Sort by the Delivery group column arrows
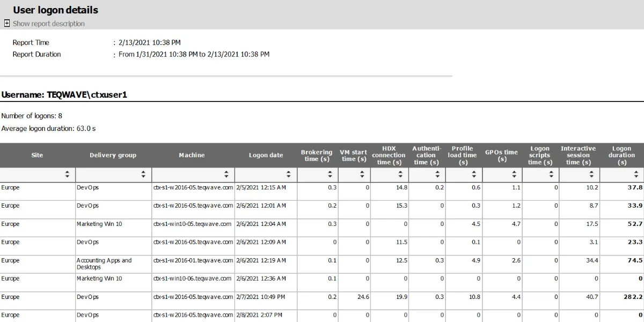This screenshot has width=644, height=322. pyautogui.click(x=143, y=174)
